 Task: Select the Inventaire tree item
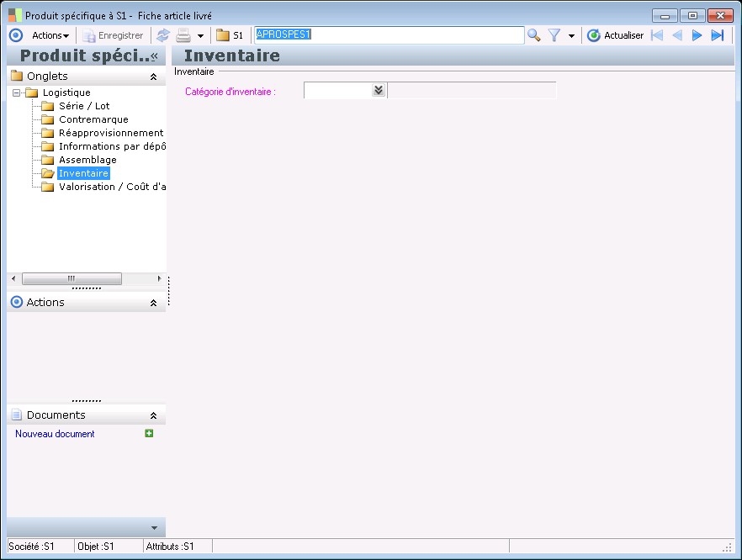pos(83,173)
